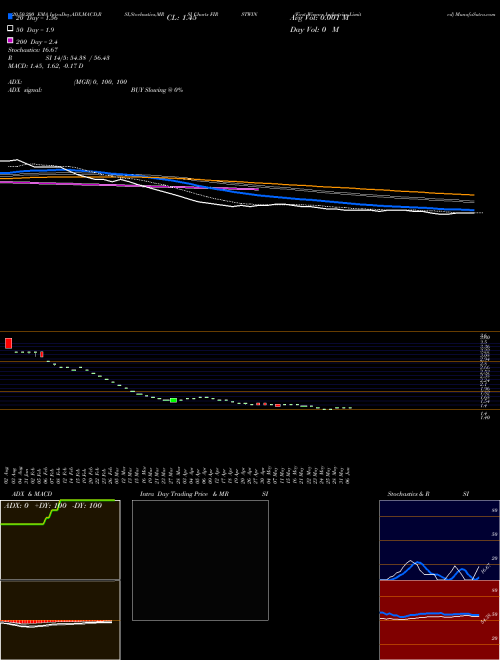Click the '200 Day = 2.4' legend text
The height and width of the screenshot is (660, 500).
[36, 42]
